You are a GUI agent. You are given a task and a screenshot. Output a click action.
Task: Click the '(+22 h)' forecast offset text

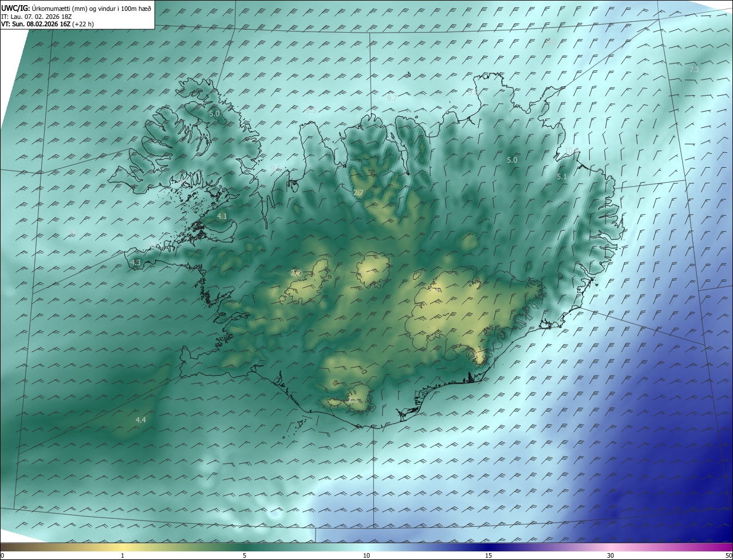83,24
